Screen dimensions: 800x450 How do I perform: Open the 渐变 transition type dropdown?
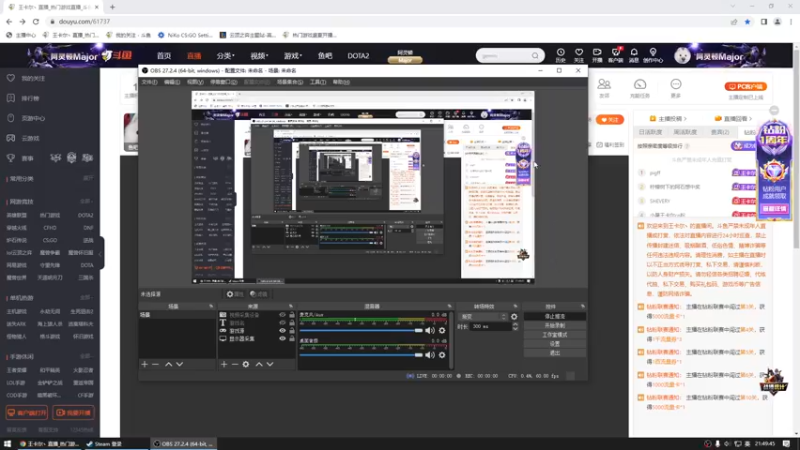(x=483, y=316)
